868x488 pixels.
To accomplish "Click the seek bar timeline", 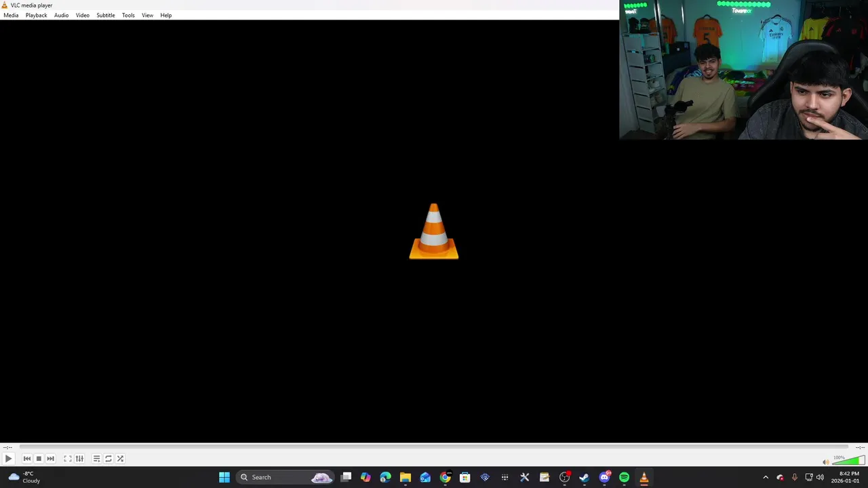I will (434, 447).
